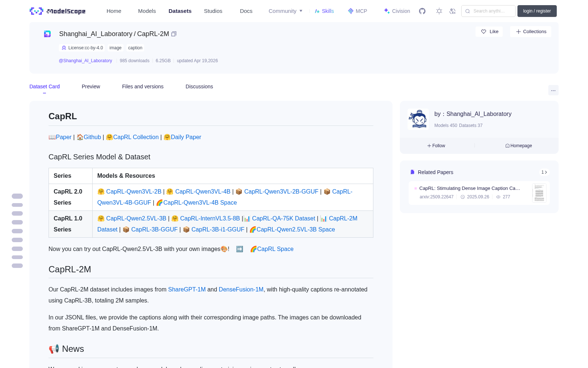Click the caption tag
The width and height of the screenshot is (588, 368).
[x=135, y=48]
